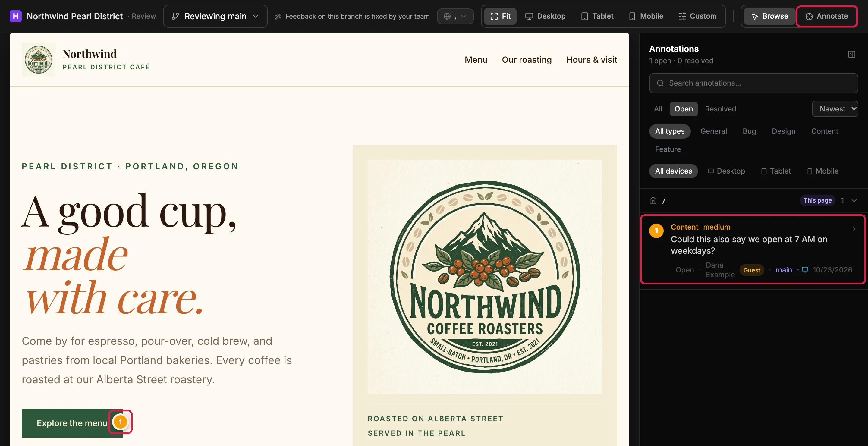
Task: Click the large Northwind Coffee Roasters image
Action: pos(485,277)
